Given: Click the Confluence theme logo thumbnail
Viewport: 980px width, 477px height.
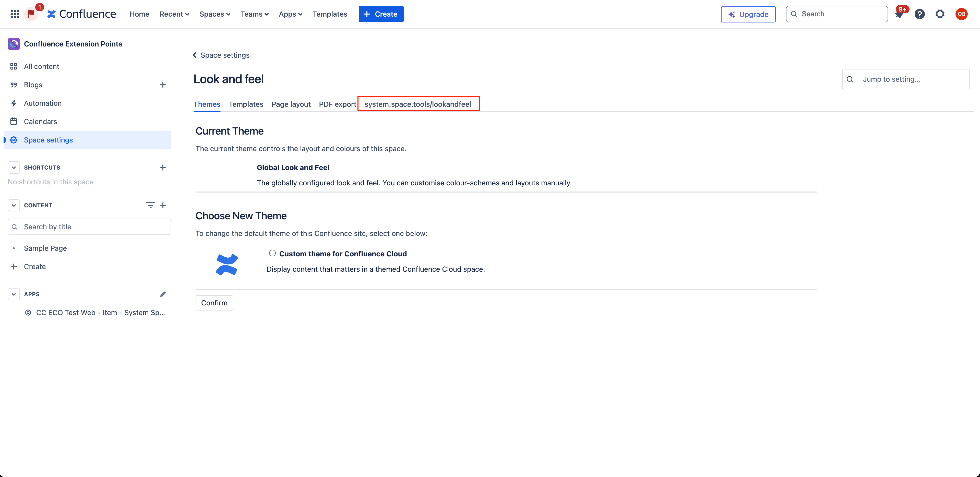Looking at the screenshot, I should click(x=227, y=264).
